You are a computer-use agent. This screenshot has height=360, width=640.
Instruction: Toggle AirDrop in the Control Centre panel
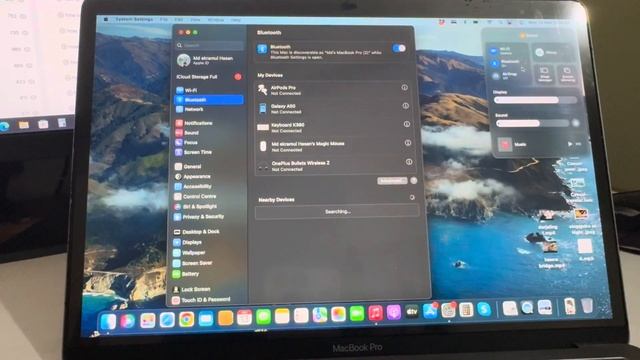pos(496,76)
